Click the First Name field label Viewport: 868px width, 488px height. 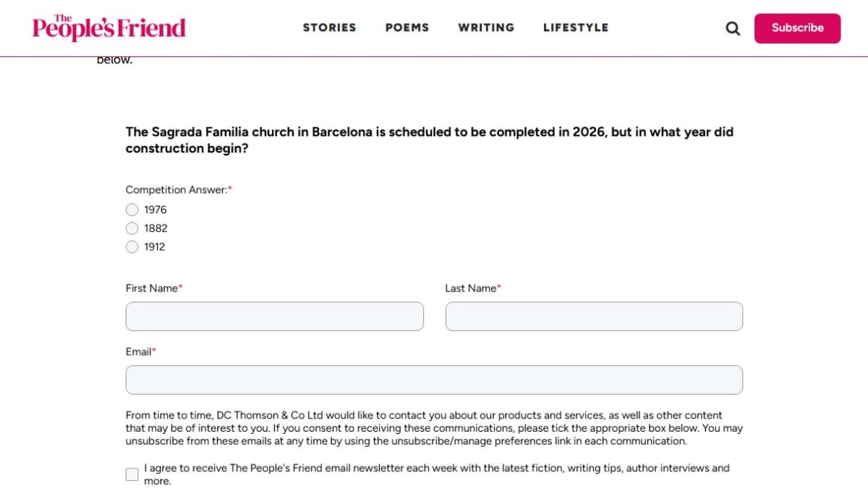point(151,288)
